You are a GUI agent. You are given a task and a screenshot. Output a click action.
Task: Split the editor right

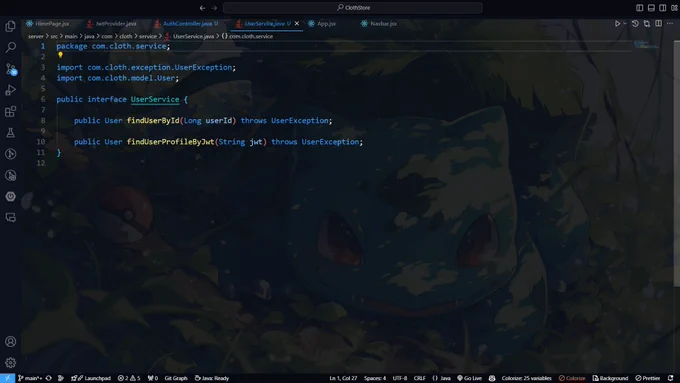coord(658,23)
